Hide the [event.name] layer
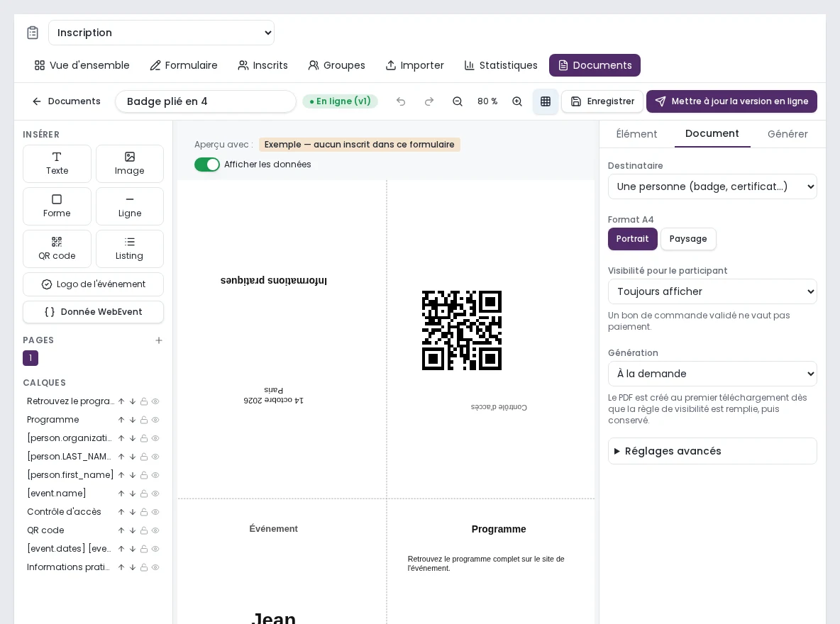Viewport: 840px width, 624px height. 155,494
